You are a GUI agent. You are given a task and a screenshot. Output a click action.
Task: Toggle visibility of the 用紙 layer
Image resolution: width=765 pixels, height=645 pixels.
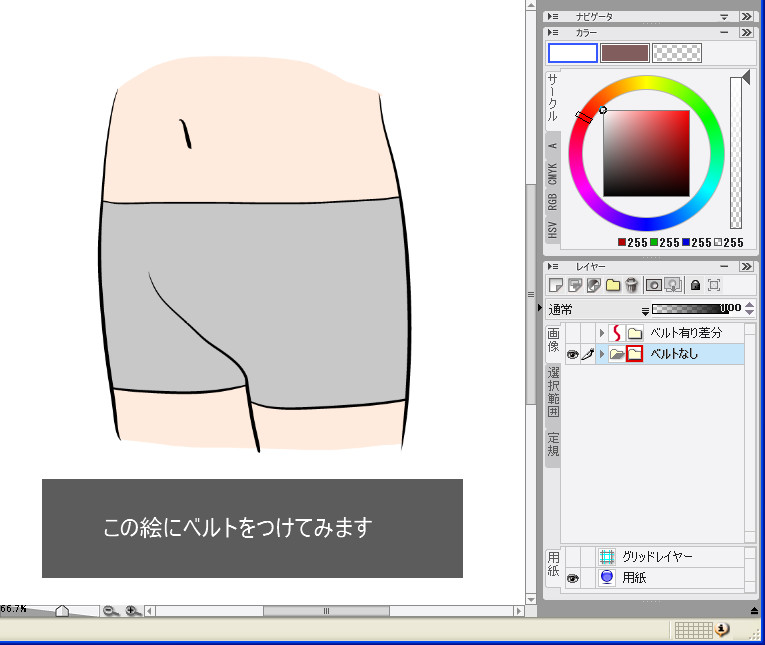(x=572, y=578)
